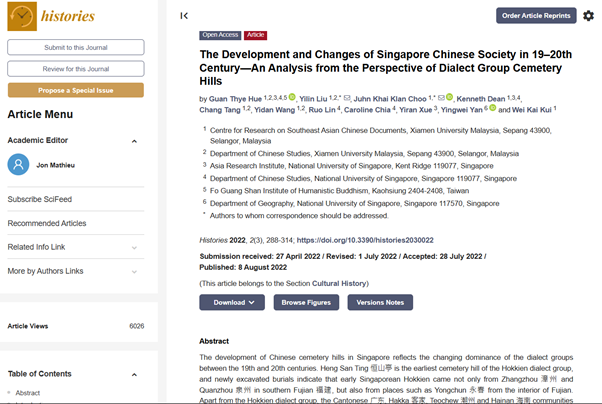Open the Download dropdown menu

coord(232,302)
